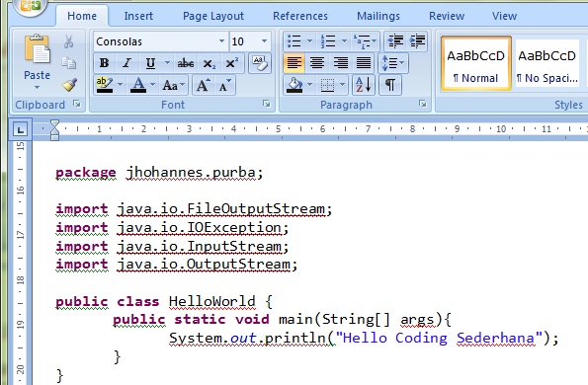The height and width of the screenshot is (385, 588).
Task: Apply paragraph shading paint bucket
Action: pyautogui.click(x=294, y=85)
